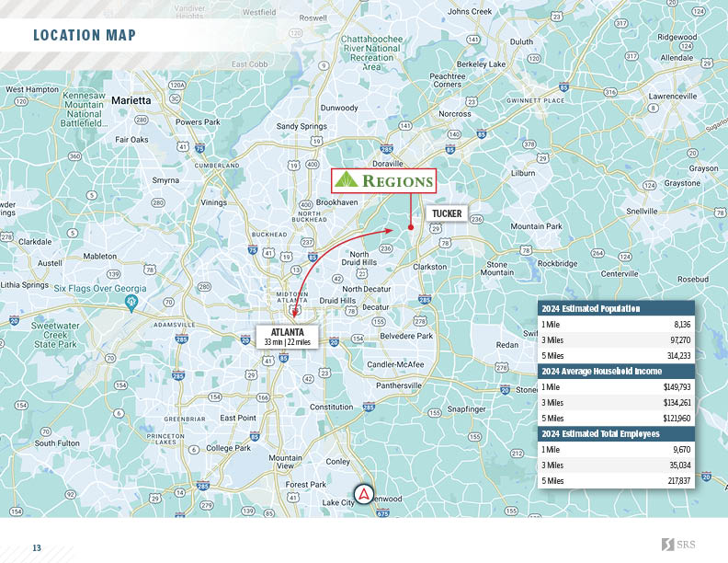Viewport: 728px width, 563px height.
Task: Click the income value $149,793
Action: 677,387
